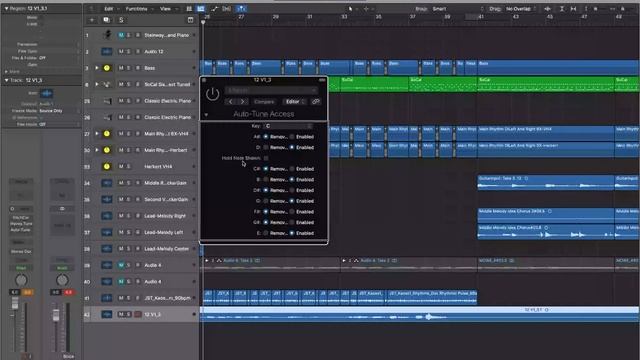Collapse the Region inspector section
640x360 pixels.
tap(6, 8)
